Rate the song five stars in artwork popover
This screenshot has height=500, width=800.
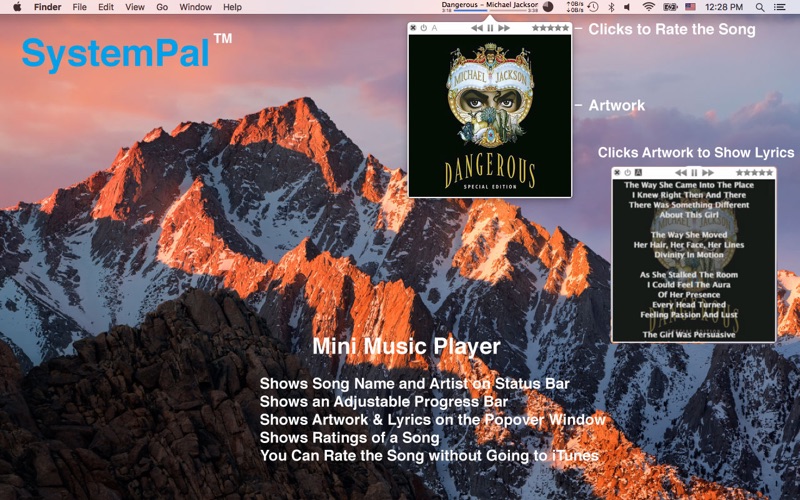[x=565, y=28]
